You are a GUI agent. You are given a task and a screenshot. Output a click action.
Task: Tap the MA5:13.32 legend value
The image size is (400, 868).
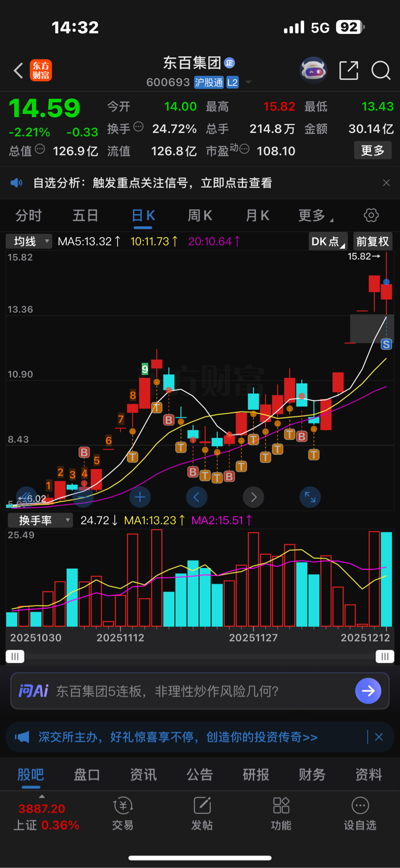(89, 241)
